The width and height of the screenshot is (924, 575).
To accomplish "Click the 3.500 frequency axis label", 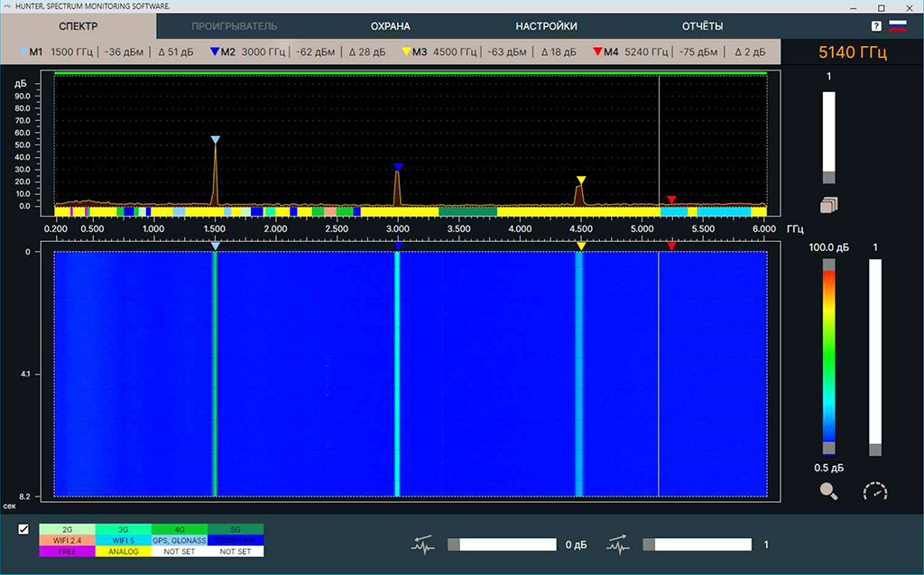I will click(x=458, y=228).
